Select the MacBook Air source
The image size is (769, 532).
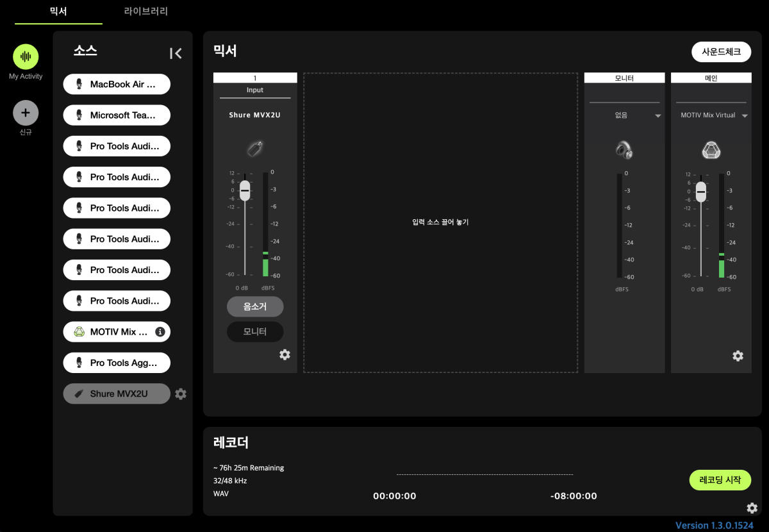click(x=117, y=84)
